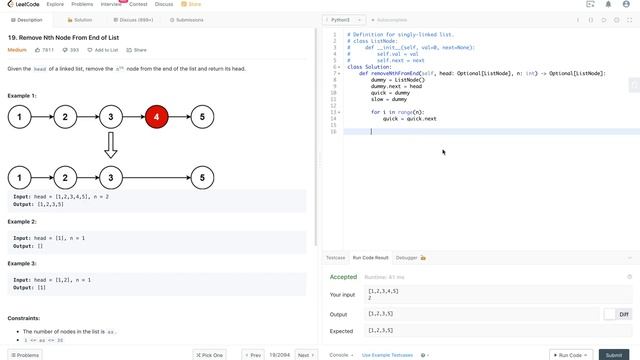The image size is (640, 360).
Task: Submit the solution
Action: [613, 355]
